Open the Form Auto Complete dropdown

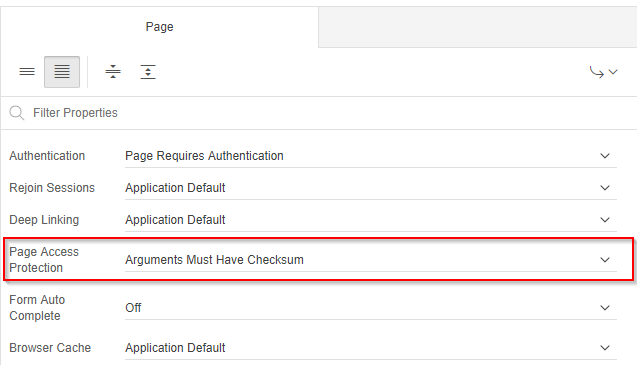click(x=371, y=308)
